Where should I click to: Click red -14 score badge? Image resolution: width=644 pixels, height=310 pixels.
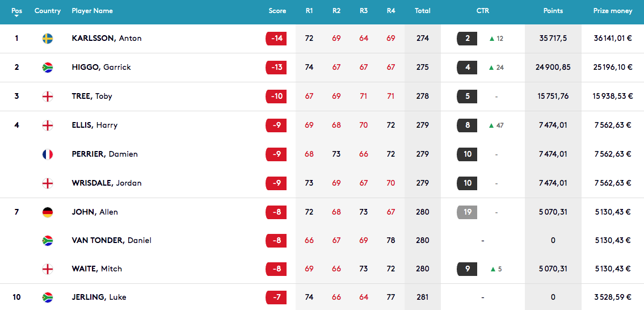coord(276,38)
